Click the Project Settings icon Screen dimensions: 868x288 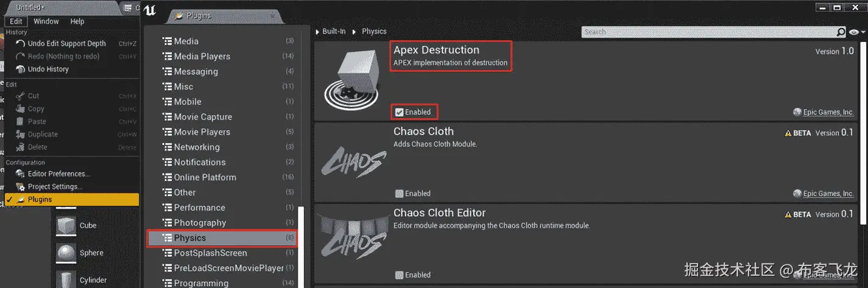point(21,186)
